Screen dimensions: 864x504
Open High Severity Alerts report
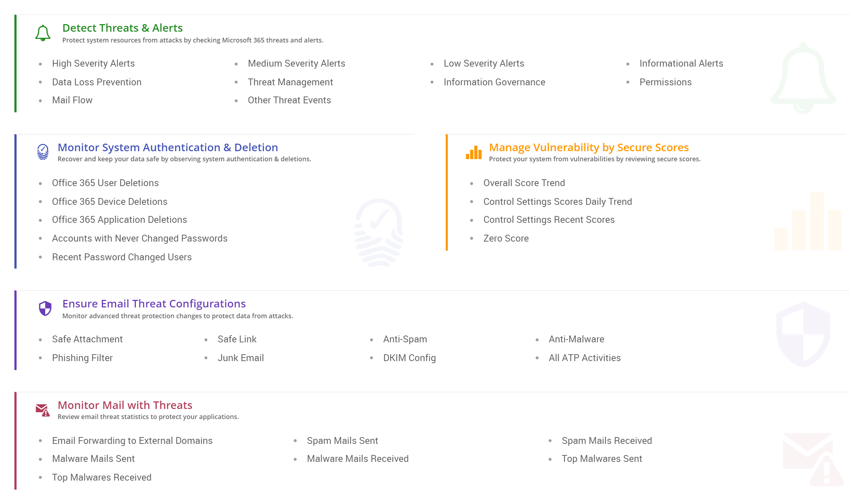(x=93, y=63)
